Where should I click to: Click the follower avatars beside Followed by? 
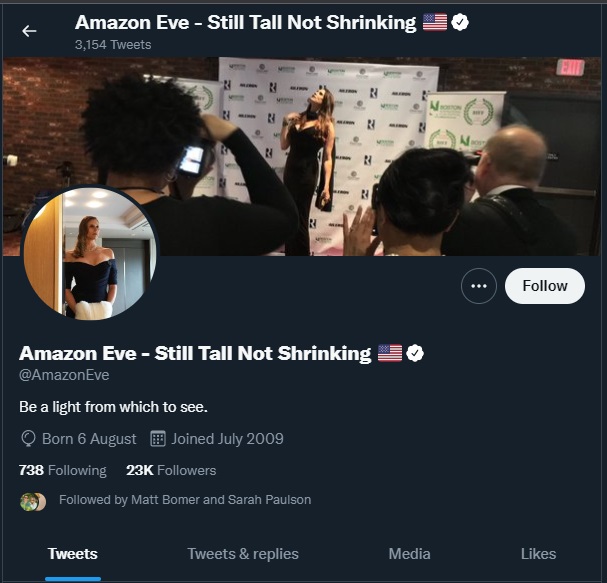[x=33, y=502]
